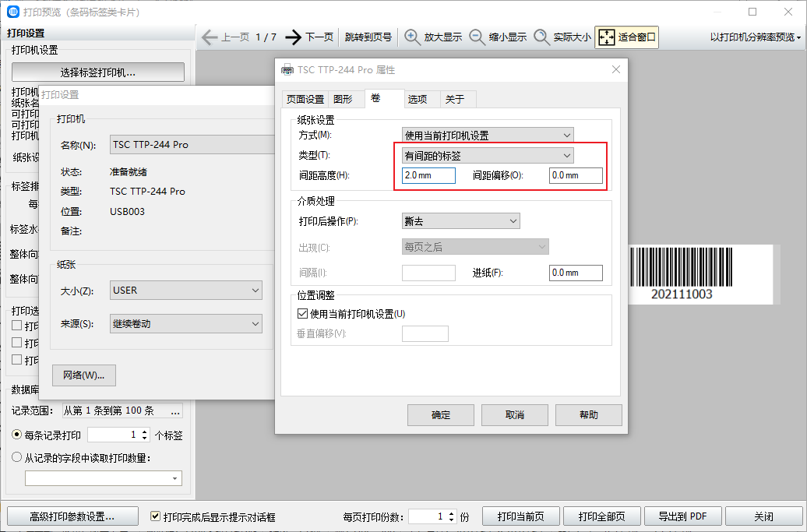The height and width of the screenshot is (532, 807).
Task: Click 选择标签打印机 button
Action: point(98,72)
